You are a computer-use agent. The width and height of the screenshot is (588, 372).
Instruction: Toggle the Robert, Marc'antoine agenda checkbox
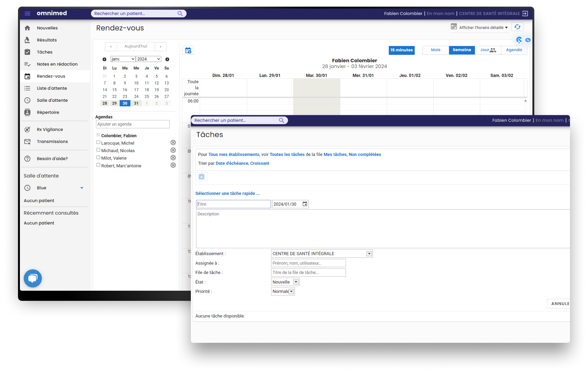98,165
